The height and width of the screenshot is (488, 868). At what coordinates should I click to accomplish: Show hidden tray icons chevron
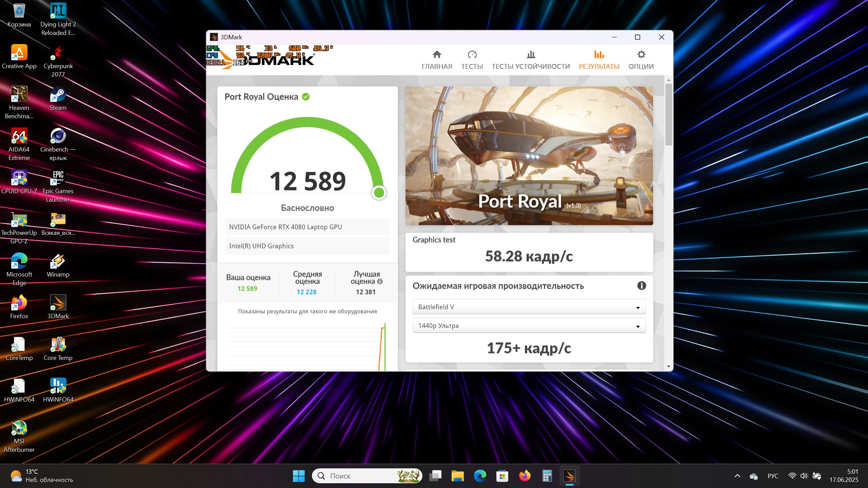coord(737,476)
